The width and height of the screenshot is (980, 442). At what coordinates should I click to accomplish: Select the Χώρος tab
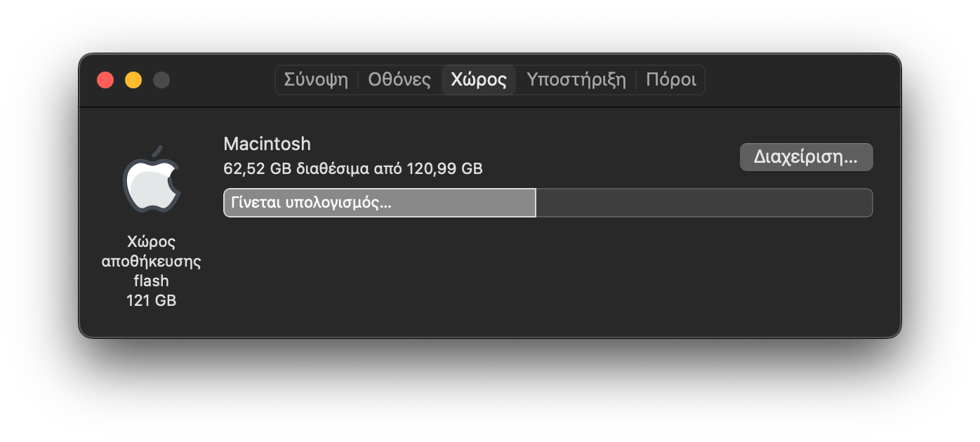click(479, 79)
